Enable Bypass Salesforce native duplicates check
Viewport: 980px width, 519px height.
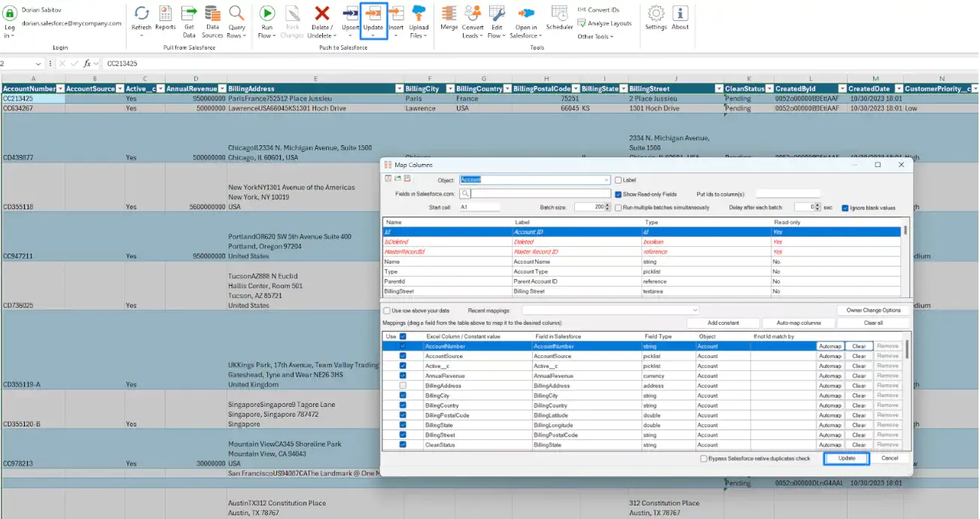(704, 458)
